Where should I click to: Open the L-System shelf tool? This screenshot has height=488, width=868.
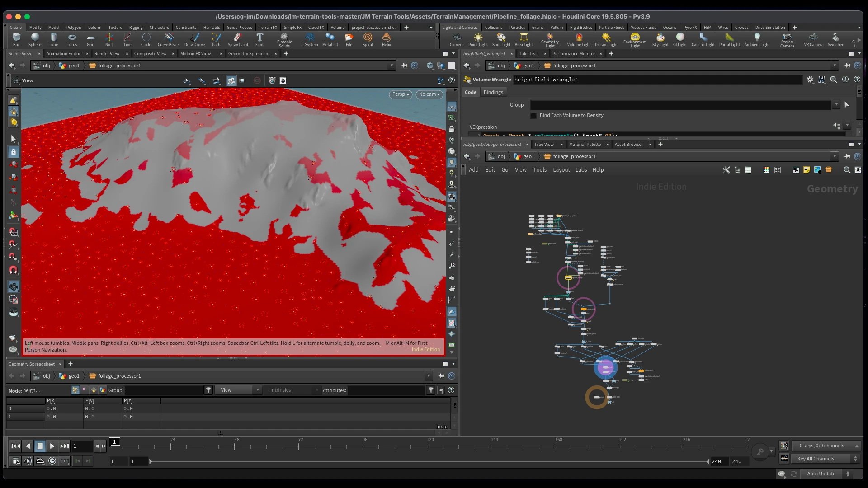point(310,40)
